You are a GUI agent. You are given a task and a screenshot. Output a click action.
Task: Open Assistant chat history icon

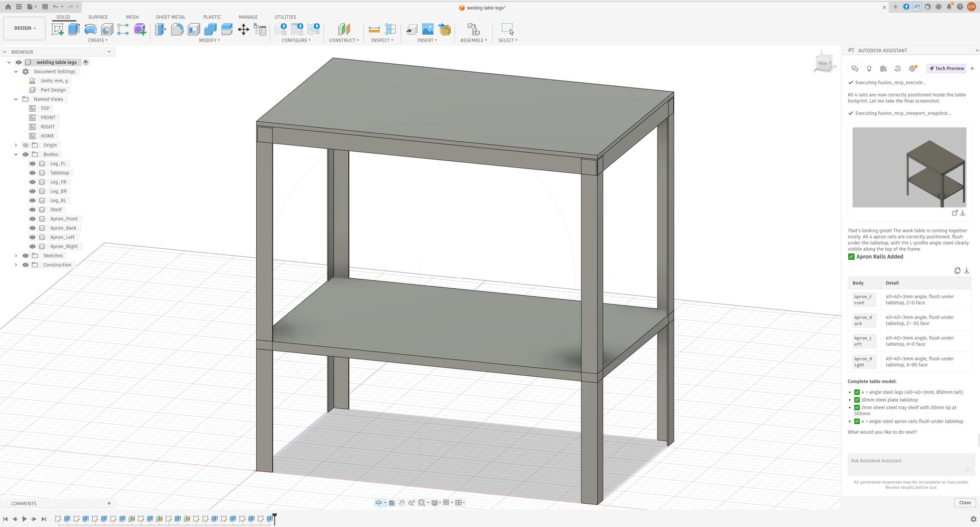tap(898, 69)
